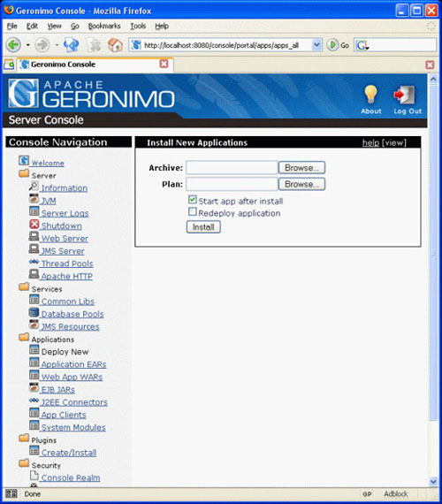Click the Application EARs link

pyautogui.click(x=73, y=364)
